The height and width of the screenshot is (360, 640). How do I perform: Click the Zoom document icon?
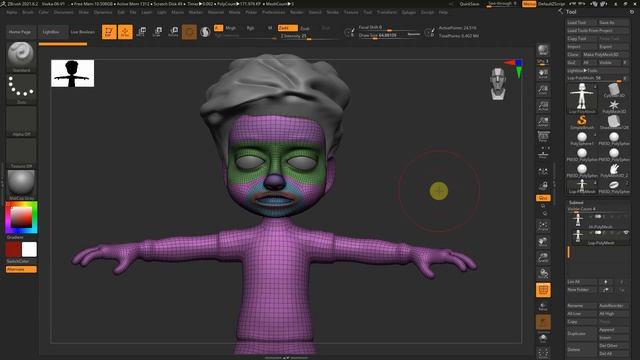coord(543,90)
